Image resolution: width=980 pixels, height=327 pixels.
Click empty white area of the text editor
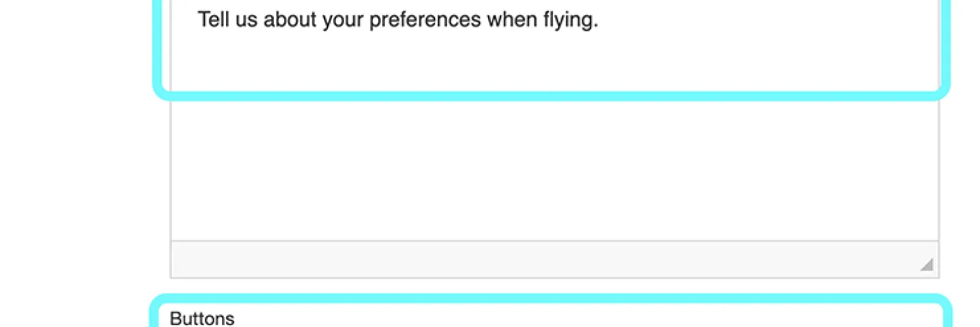[554, 170]
